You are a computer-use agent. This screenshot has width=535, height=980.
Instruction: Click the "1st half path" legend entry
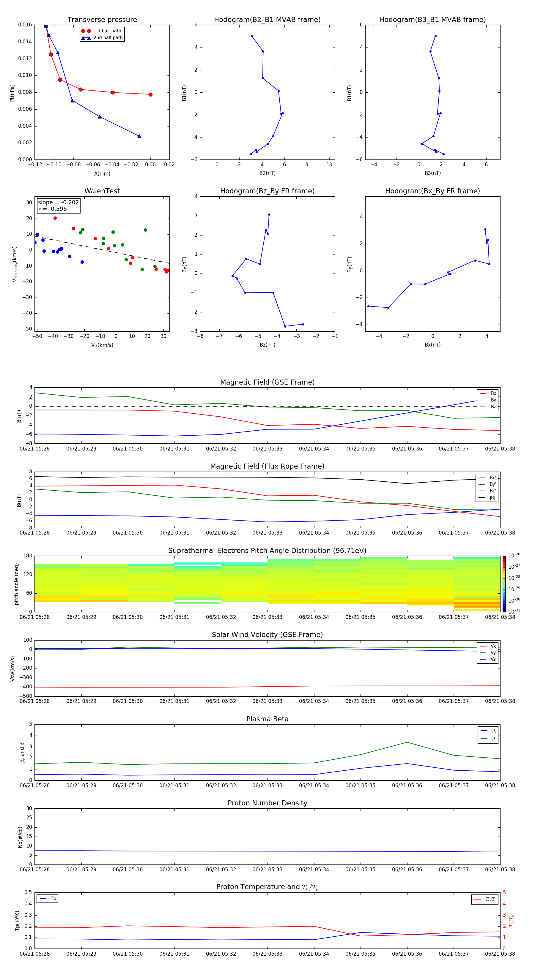(102, 31)
